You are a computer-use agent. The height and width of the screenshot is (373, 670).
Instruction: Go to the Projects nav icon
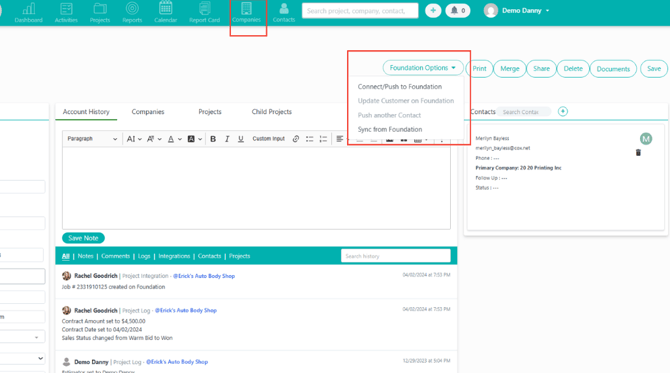coord(100,12)
